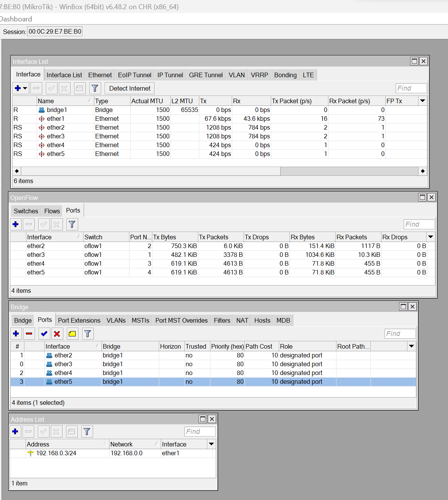
Task: Open the MSTIs tab
Action: click(141, 320)
